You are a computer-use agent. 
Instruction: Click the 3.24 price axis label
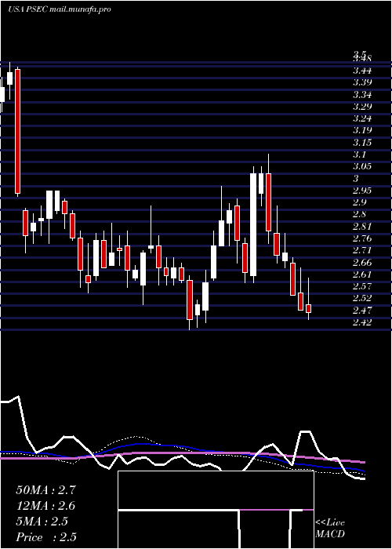point(362,118)
